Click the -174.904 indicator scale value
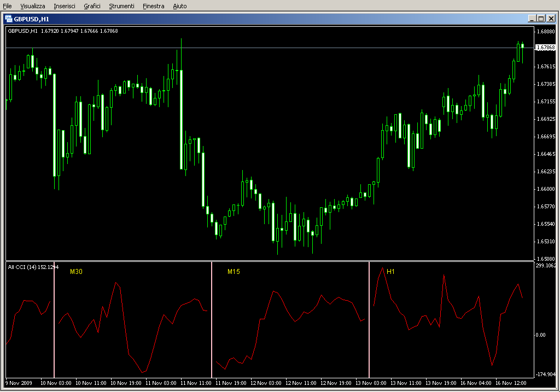560x392 pixels. click(x=545, y=374)
